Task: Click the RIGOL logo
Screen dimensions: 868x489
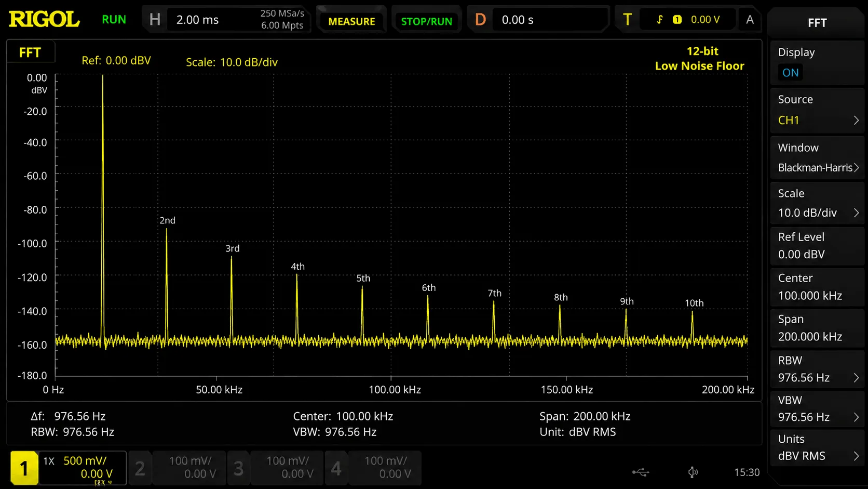Action: [x=44, y=20]
